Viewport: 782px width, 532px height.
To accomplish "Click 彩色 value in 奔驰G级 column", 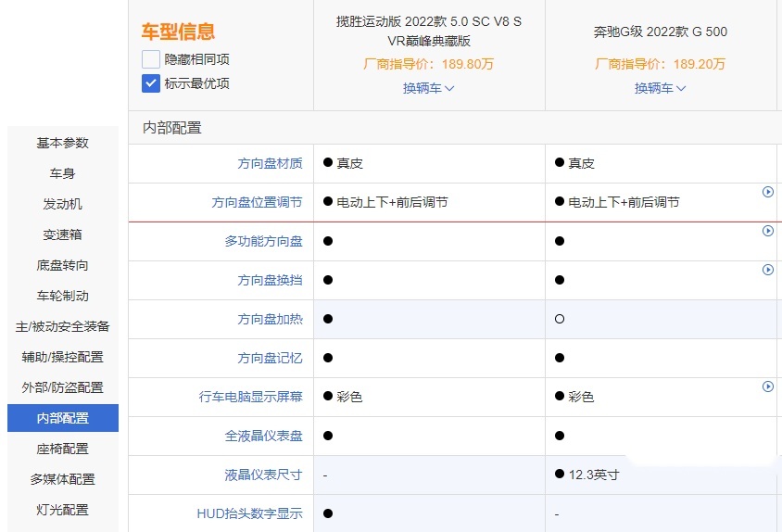I will coord(581,397).
